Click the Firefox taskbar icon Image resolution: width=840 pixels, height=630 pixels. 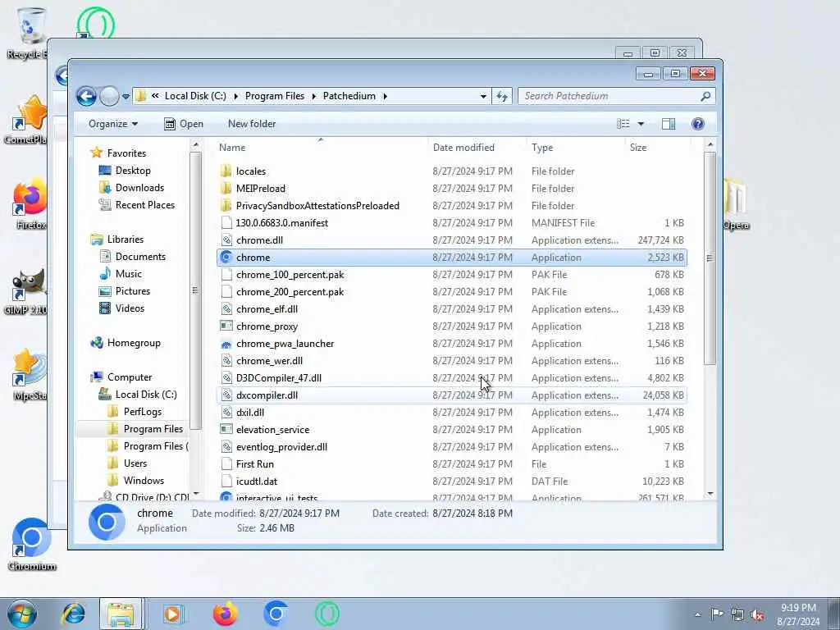coord(225,614)
